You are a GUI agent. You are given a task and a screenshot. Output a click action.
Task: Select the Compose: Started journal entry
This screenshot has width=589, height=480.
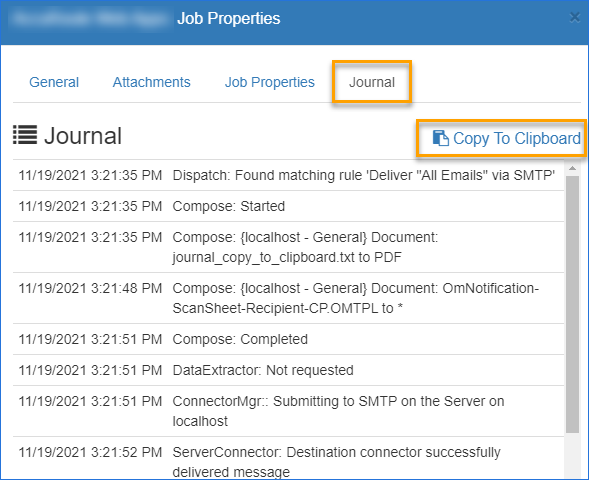coord(288,206)
